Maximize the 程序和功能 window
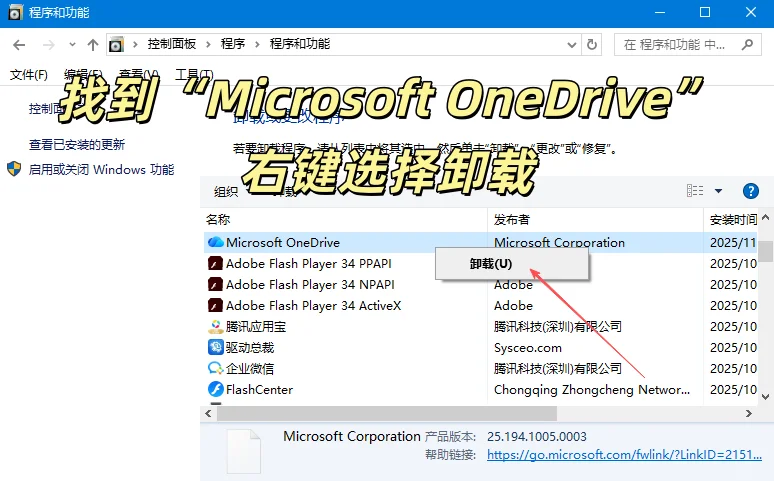The height and width of the screenshot is (481, 774). tap(705, 12)
